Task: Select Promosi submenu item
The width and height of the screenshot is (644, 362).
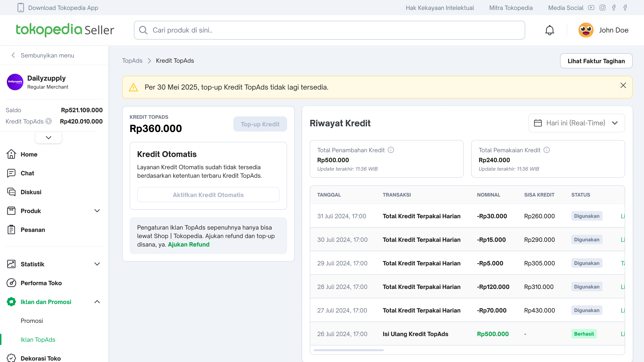Action: [32, 321]
